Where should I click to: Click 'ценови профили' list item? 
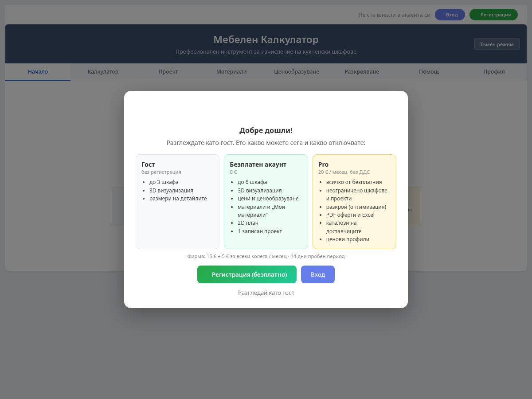[348, 239]
